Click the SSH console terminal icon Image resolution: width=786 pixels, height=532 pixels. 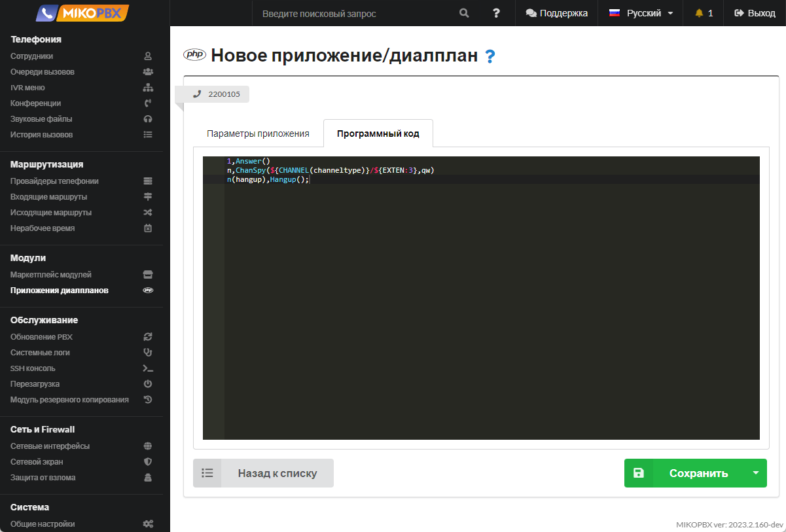click(x=148, y=368)
